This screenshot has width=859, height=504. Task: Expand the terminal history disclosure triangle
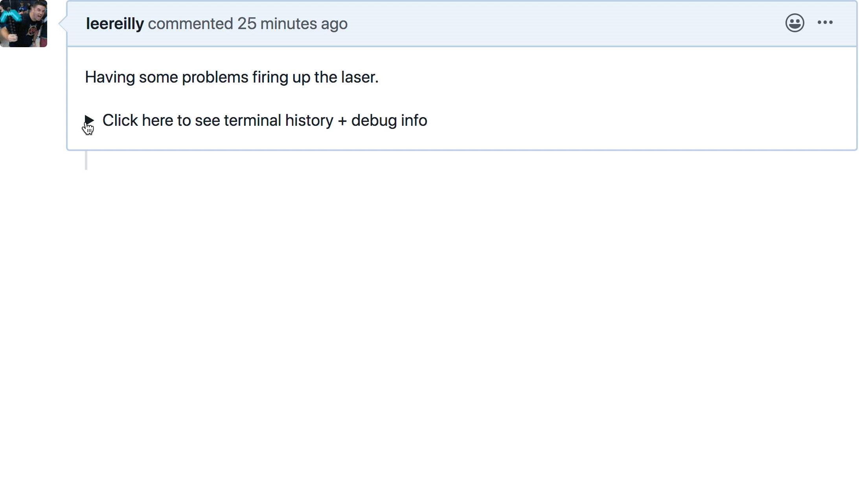click(89, 120)
